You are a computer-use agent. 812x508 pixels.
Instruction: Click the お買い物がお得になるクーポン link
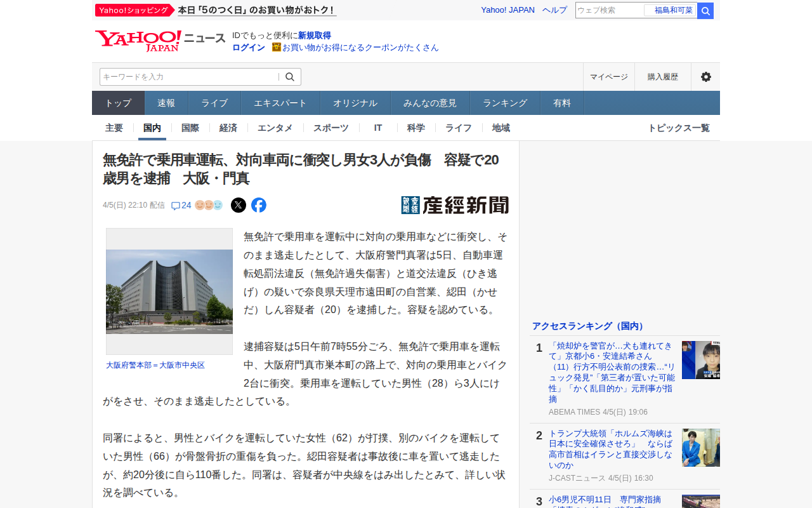(360, 48)
